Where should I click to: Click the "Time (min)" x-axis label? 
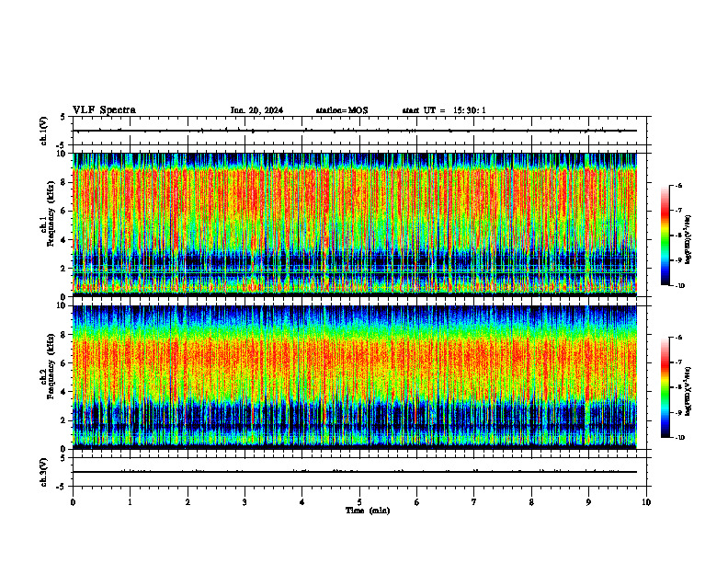click(x=368, y=511)
